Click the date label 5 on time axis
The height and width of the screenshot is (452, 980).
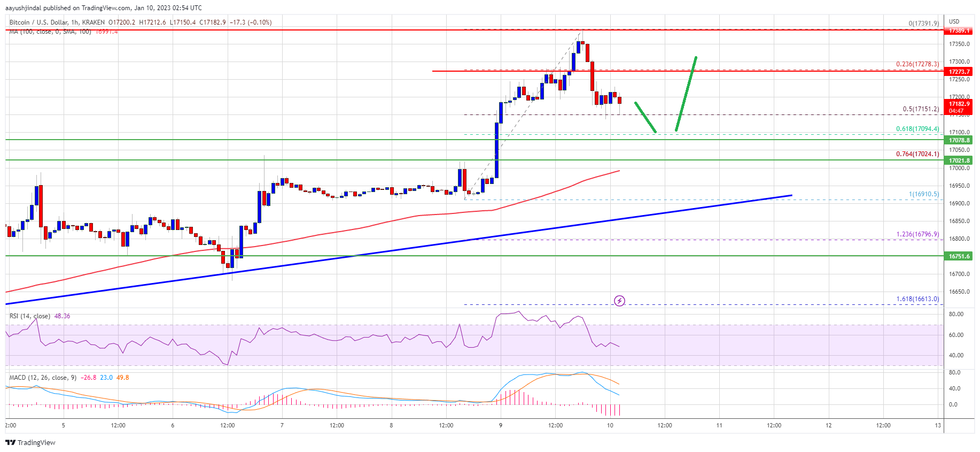tap(63, 425)
